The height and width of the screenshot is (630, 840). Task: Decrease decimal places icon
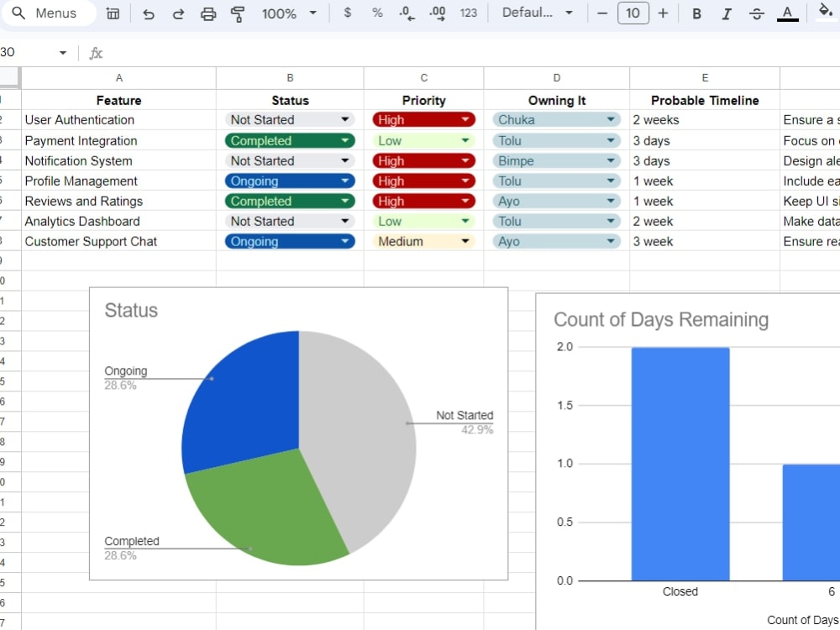tap(407, 13)
